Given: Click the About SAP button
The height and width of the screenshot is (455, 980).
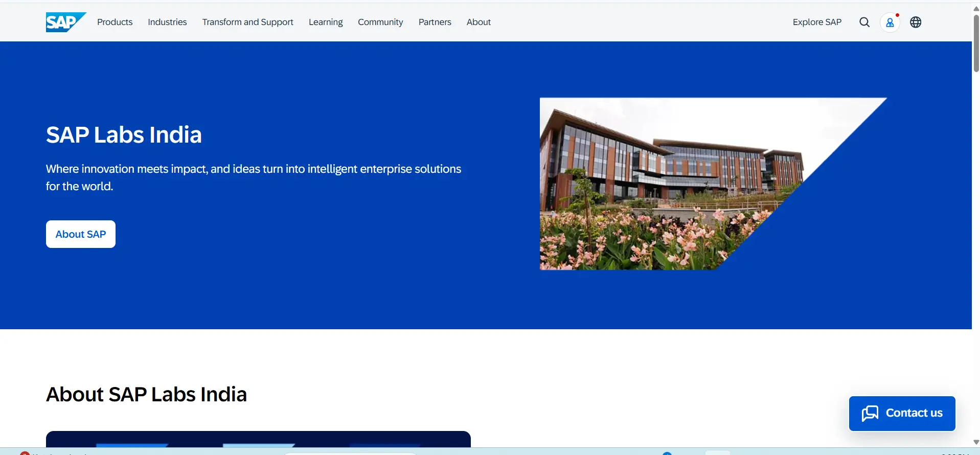Looking at the screenshot, I should tap(81, 234).
